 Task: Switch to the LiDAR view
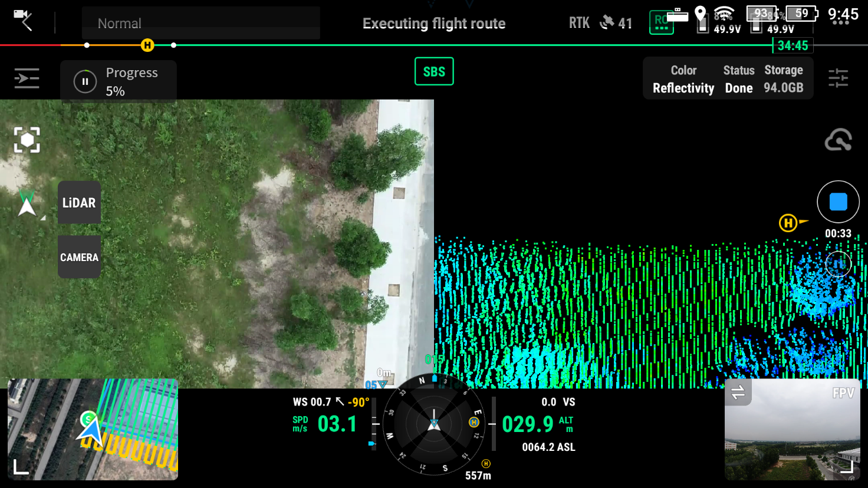(79, 203)
